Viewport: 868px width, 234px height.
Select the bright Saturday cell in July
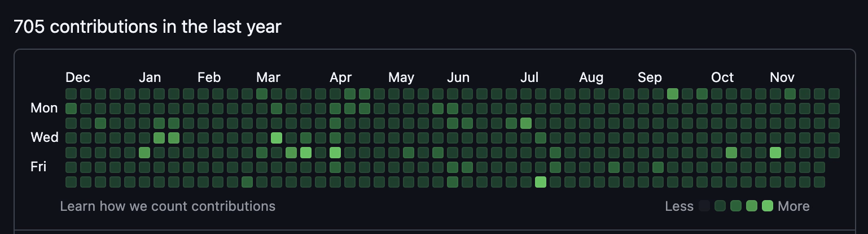541,181
